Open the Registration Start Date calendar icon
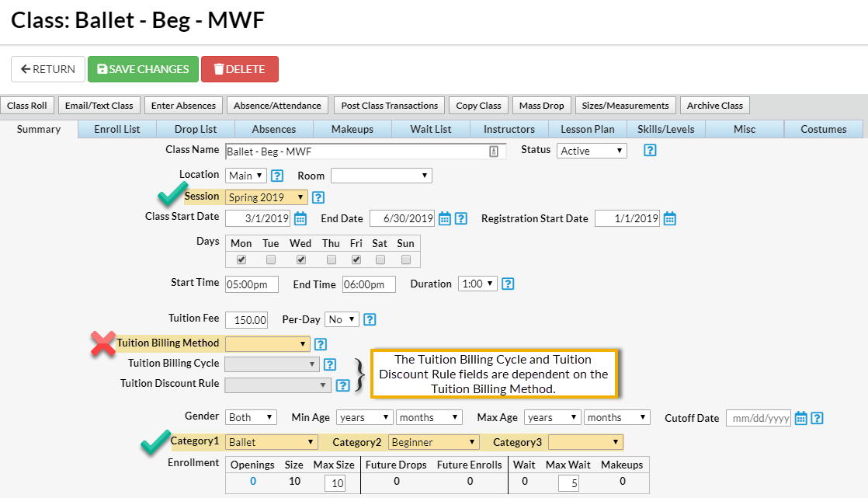The image size is (868, 498). tap(670, 218)
